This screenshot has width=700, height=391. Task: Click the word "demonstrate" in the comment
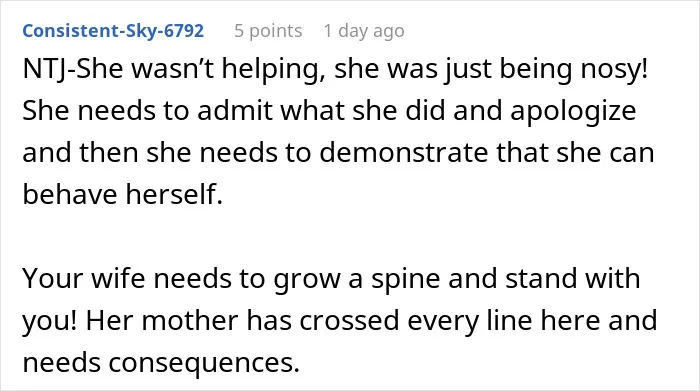point(404,152)
